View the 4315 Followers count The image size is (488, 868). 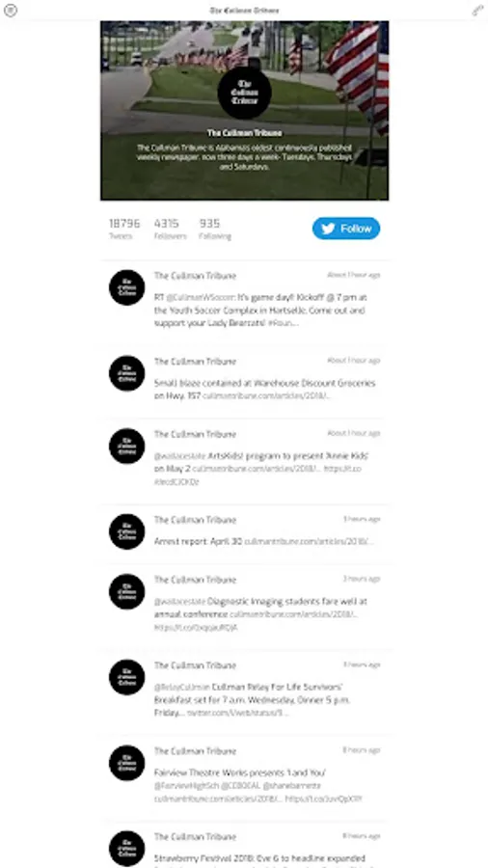(x=170, y=230)
